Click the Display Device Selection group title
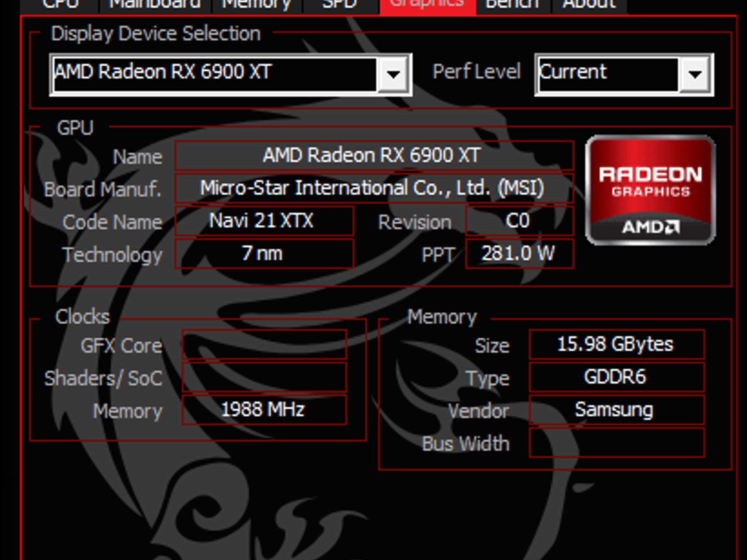 pyautogui.click(x=156, y=34)
